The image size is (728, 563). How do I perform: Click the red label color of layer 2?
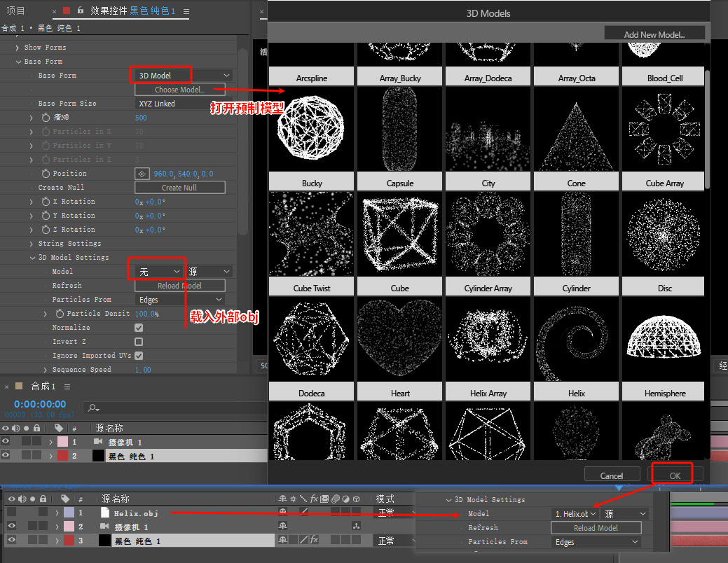62,456
